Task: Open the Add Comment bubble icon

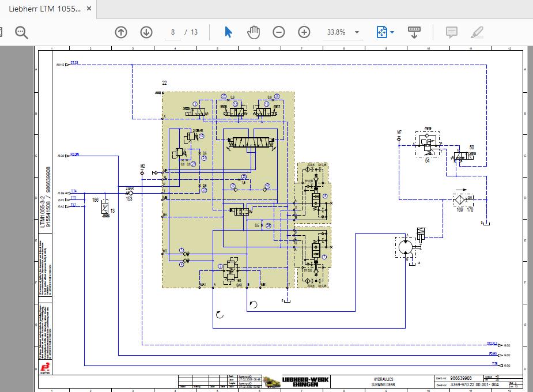Action: [452, 32]
